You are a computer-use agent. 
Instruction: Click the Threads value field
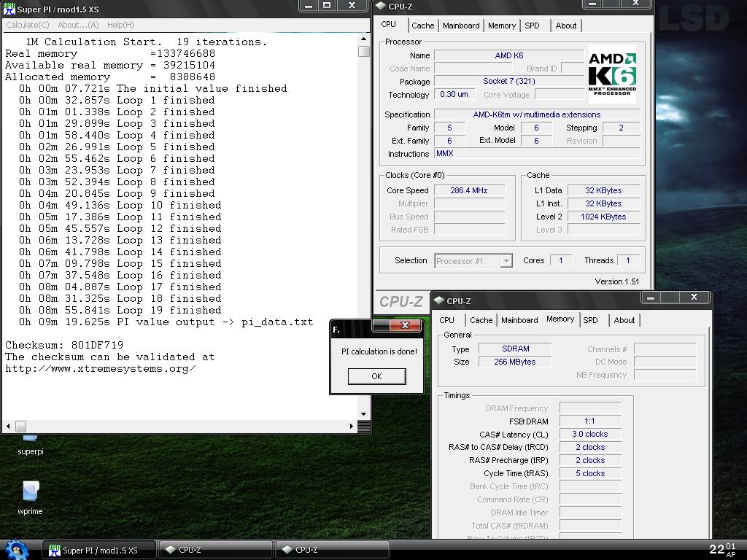[x=628, y=260]
